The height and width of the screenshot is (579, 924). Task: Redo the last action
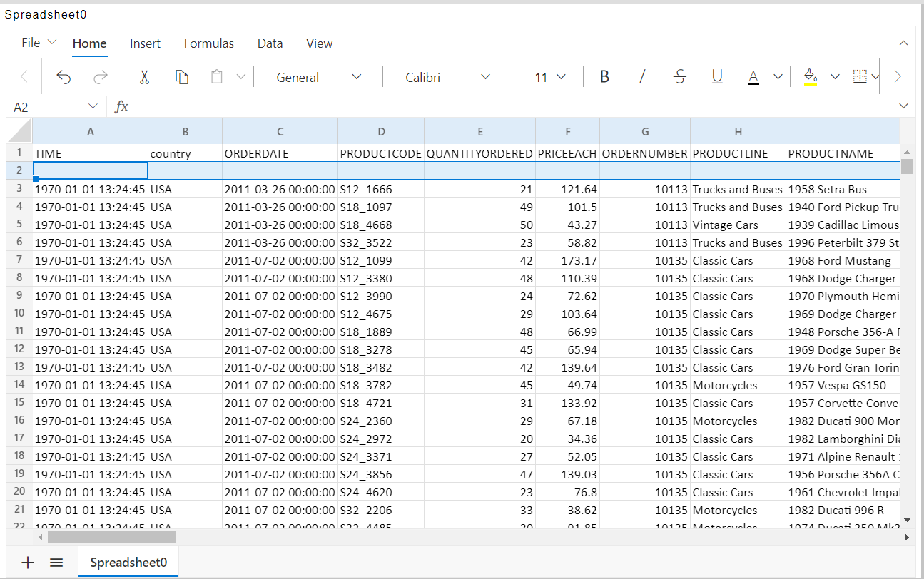(x=101, y=77)
